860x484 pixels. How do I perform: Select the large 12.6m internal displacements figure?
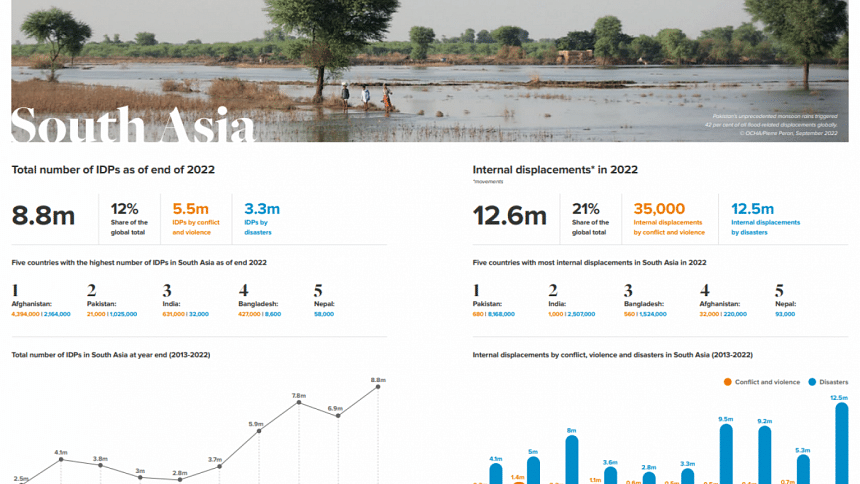pyautogui.click(x=509, y=215)
